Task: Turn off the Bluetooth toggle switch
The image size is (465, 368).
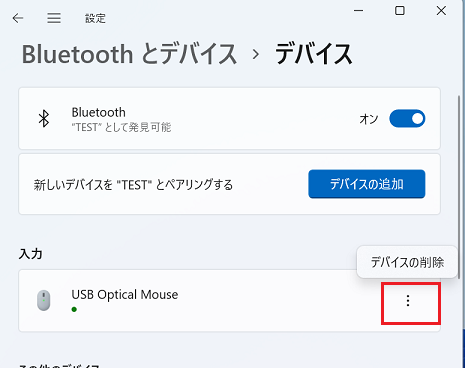Action: click(x=407, y=118)
